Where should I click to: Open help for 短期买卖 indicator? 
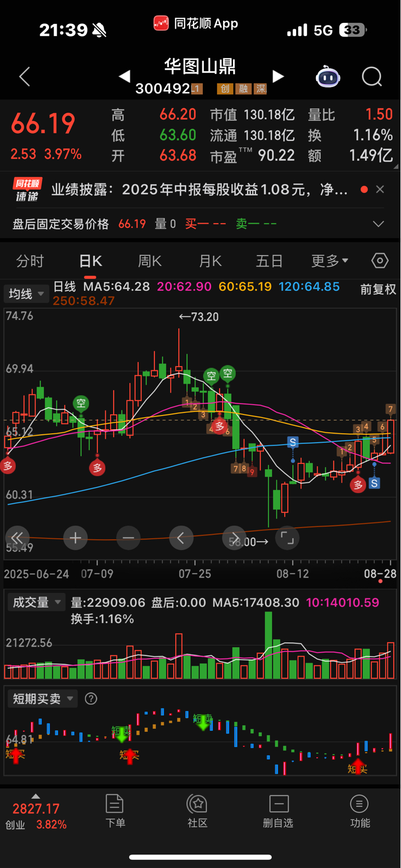pos(91,699)
